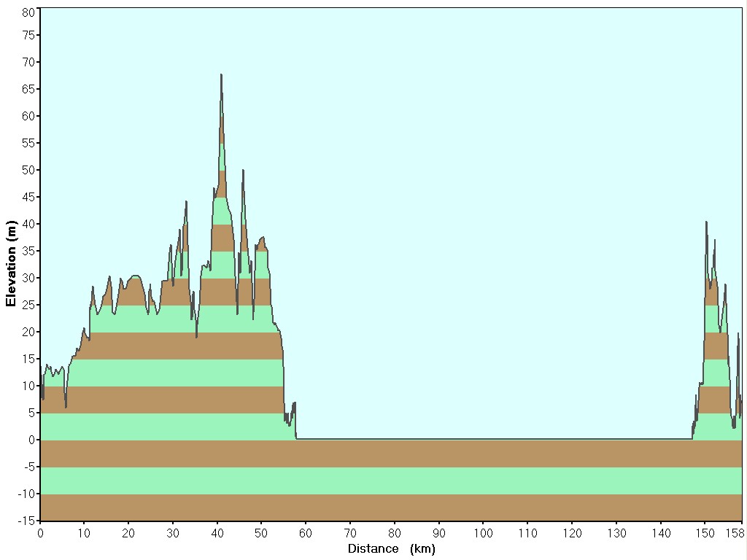747x560 pixels.
Task: Click the 30 m plateau near 21 km
Action: 134,276
